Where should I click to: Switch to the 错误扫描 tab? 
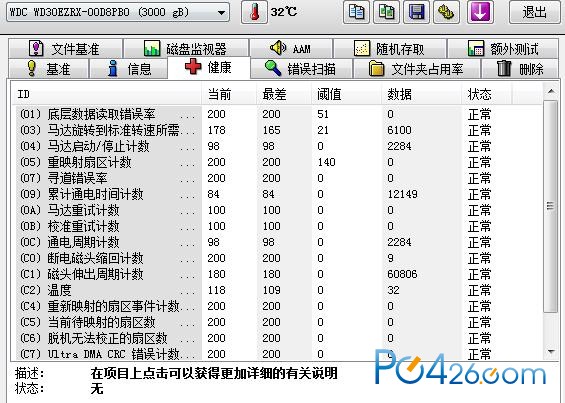[x=301, y=68]
